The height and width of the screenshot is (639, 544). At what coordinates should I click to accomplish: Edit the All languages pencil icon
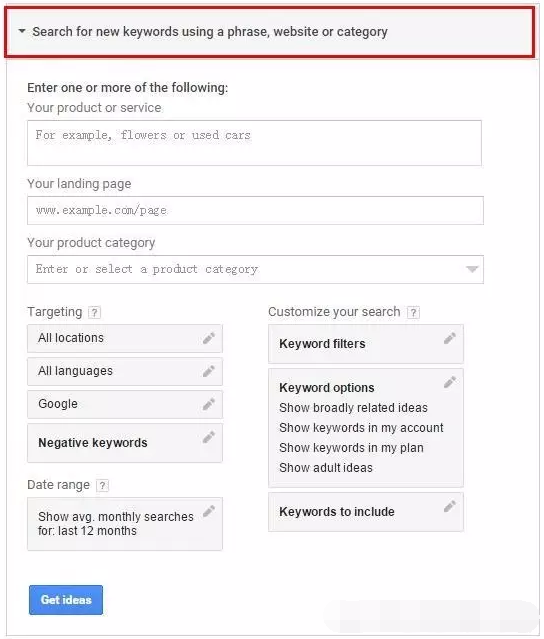(209, 371)
